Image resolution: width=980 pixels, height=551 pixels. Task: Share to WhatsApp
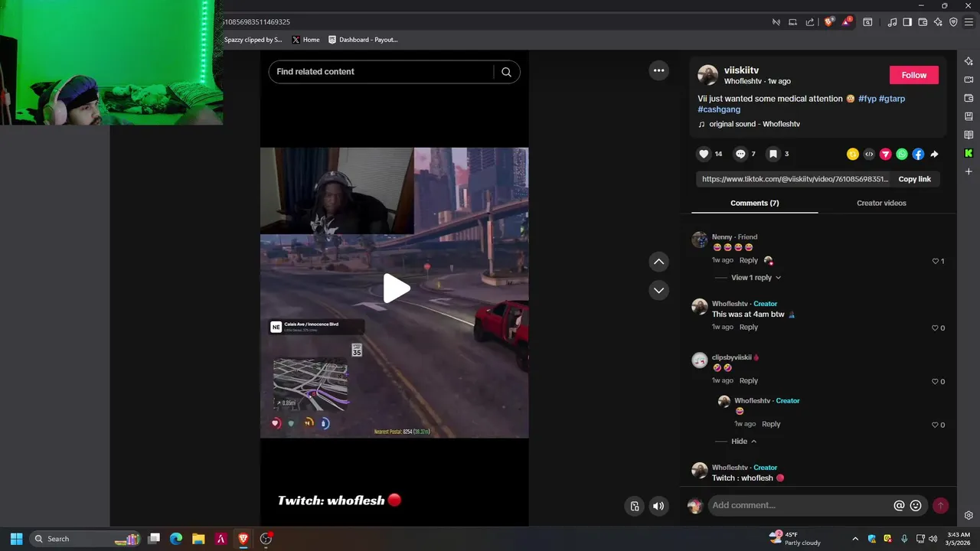[x=902, y=154]
